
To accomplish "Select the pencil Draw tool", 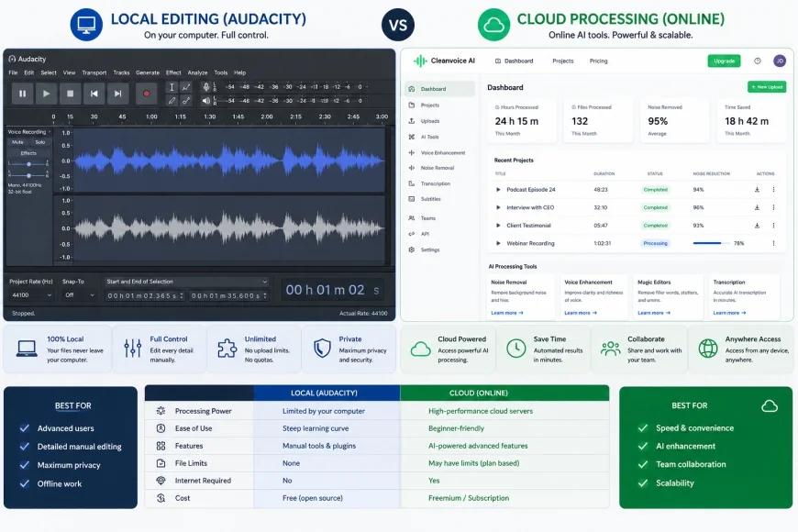I will pyautogui.click(x=172, y=101).
